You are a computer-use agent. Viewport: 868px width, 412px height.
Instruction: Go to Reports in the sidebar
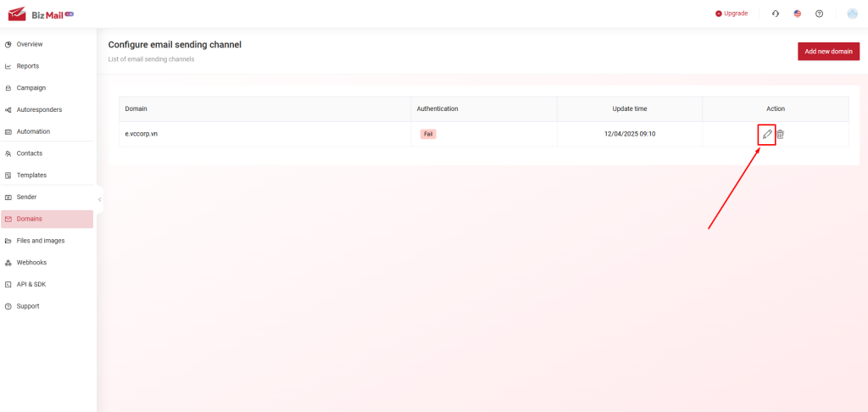click(x=28, y=66)
